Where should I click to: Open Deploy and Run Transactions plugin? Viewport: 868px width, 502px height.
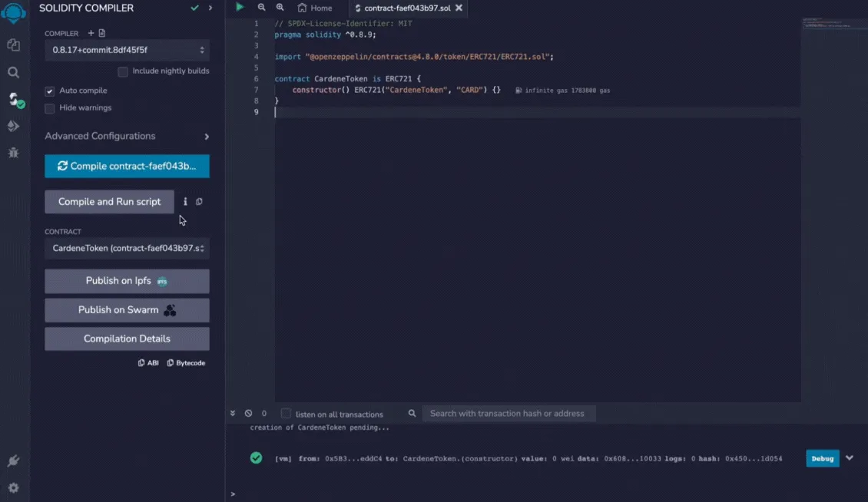(x=13, y=126)
